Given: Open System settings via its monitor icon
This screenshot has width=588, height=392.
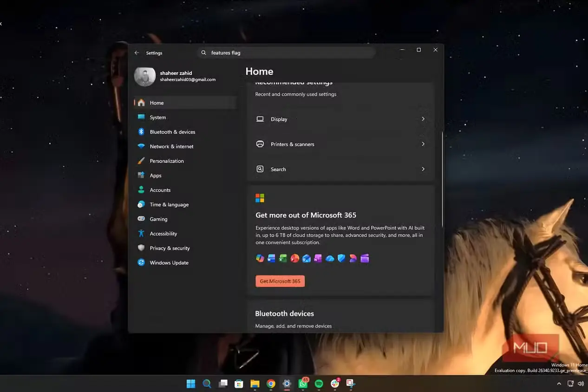Looking at the screenshot, I should coord(141,117).
